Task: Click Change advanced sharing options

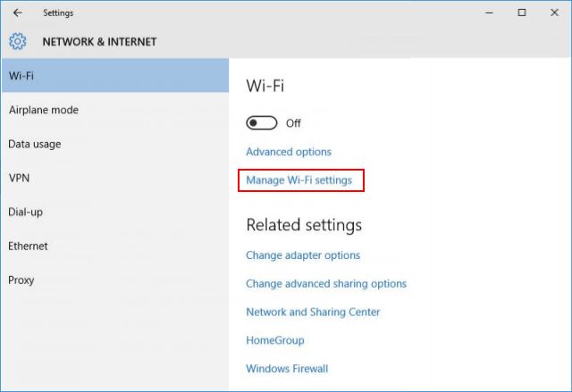Action: point(326,284)
